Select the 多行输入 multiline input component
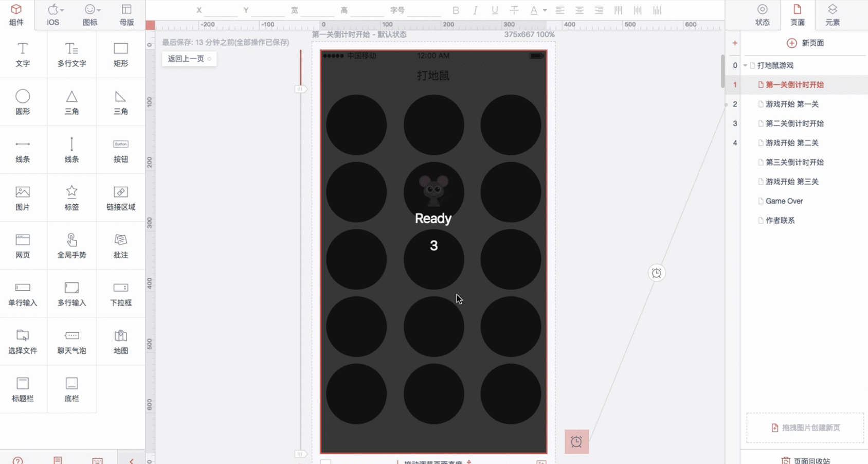This screenshot has width=868, height=464. click(71, 294)
